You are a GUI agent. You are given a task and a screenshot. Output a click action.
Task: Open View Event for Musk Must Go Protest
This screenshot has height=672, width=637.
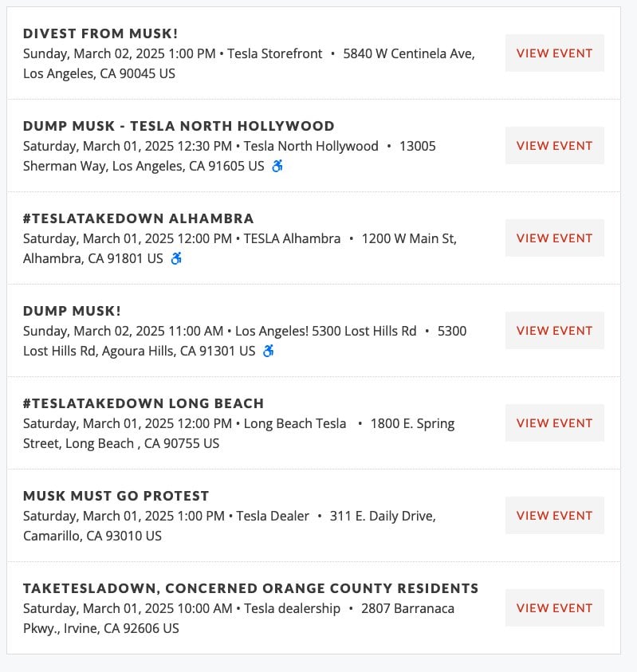click(554, 516)
